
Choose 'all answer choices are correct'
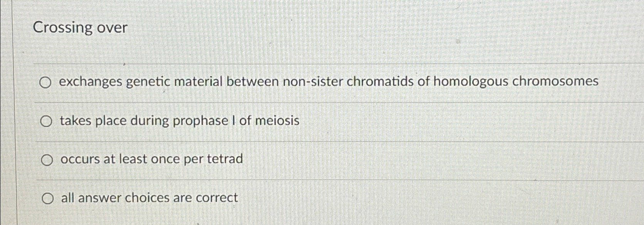[x=148, y=198]
